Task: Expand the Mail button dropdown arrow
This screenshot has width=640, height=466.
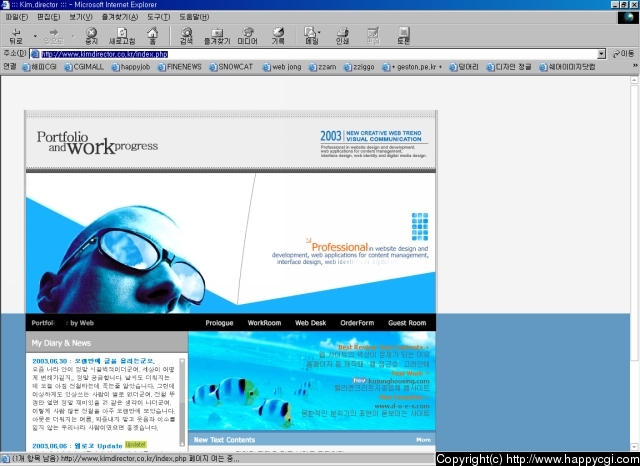Action: coord(319,33)
